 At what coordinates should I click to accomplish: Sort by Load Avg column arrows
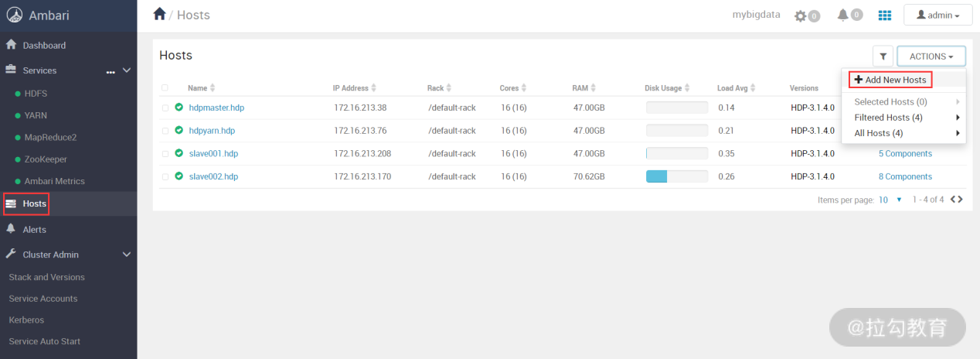[x=754, y=88]
